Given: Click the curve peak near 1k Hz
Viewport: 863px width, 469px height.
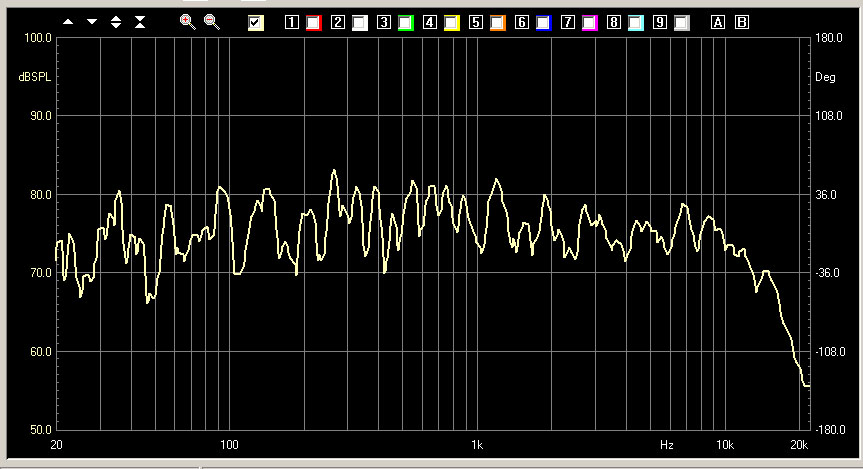Looking at the screenshot, I should click(x=495, y=181).
